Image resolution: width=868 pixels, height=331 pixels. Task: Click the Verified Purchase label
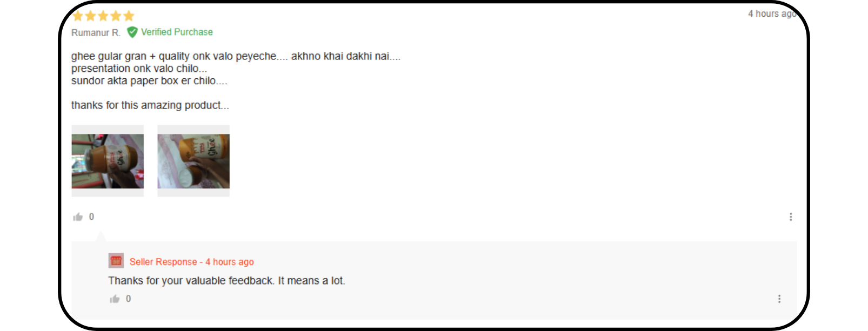point(177,32)
